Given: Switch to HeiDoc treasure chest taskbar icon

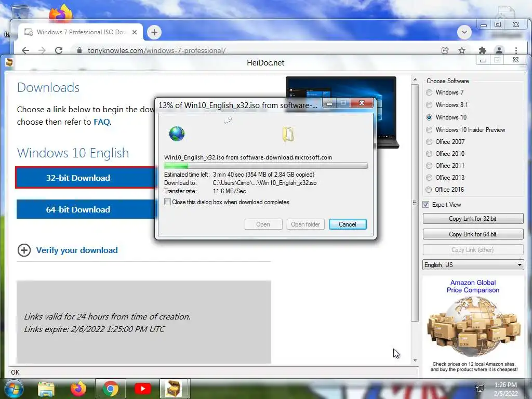Looking at the screenshot, I should pos(174,389).
